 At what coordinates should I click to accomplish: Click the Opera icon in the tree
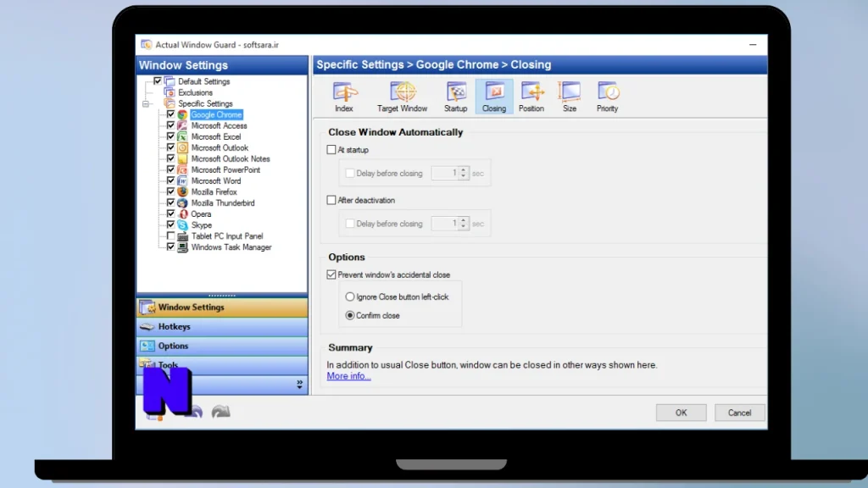click(x=182, y=214)
